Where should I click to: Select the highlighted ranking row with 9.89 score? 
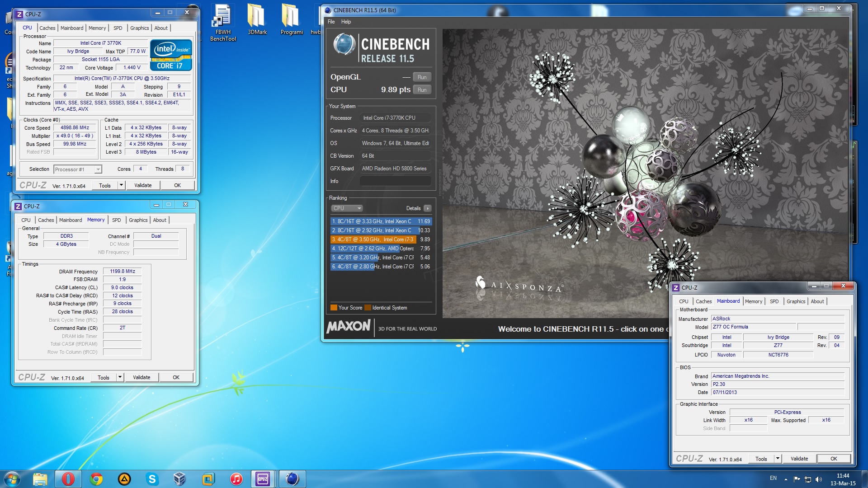(x=381, y=239)
